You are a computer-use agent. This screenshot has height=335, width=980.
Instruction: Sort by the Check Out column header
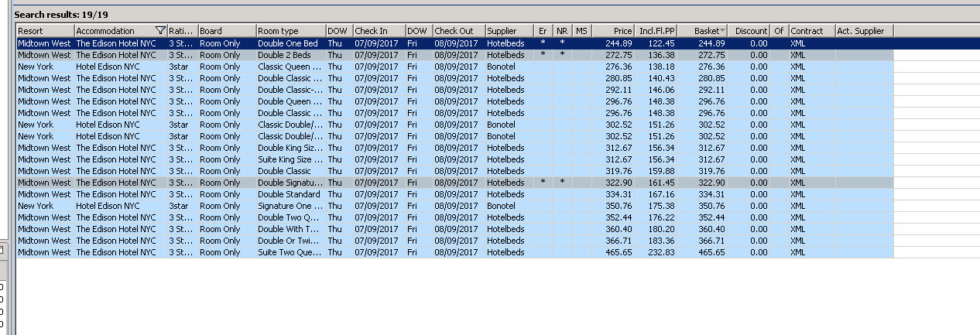458,31
